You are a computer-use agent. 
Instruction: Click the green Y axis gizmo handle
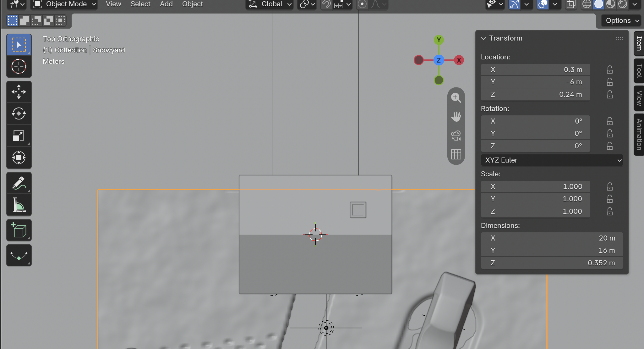click(439, 40)
